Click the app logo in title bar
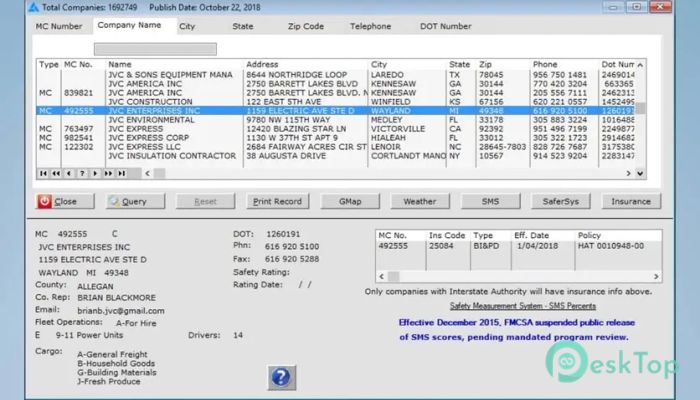 pyautogui.click(x=33, y=7)
